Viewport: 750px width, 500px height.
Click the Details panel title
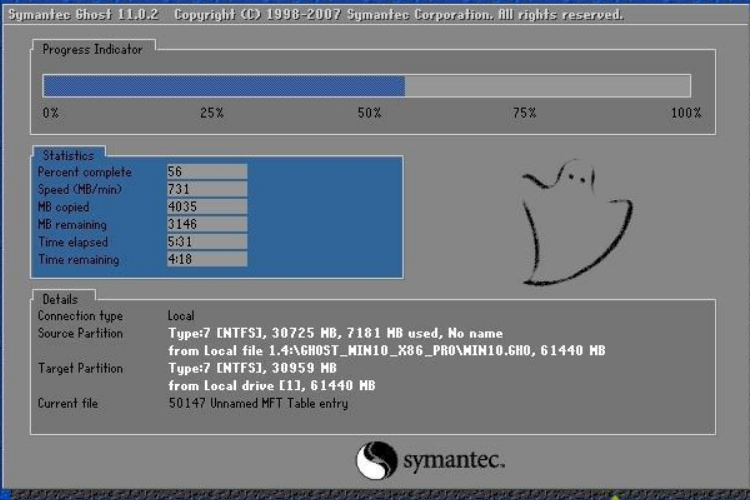[x=60, y=299]
